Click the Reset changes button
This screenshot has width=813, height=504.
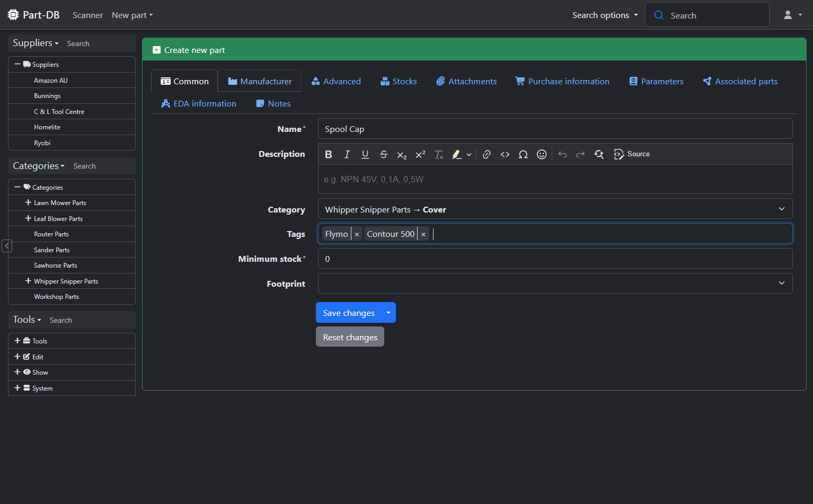point(350,337)
